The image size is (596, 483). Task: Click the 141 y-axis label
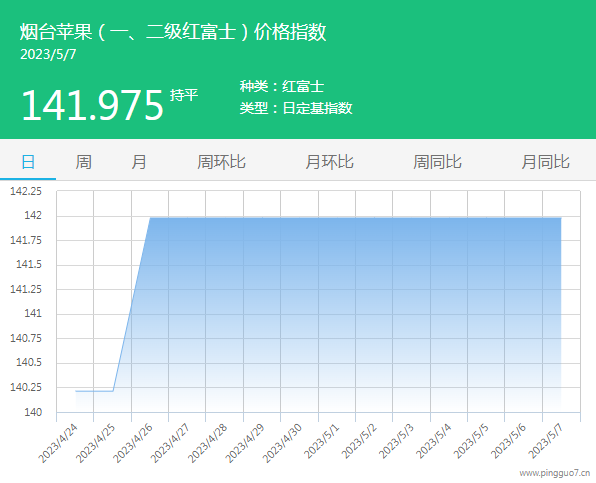[x=33, y=314]
